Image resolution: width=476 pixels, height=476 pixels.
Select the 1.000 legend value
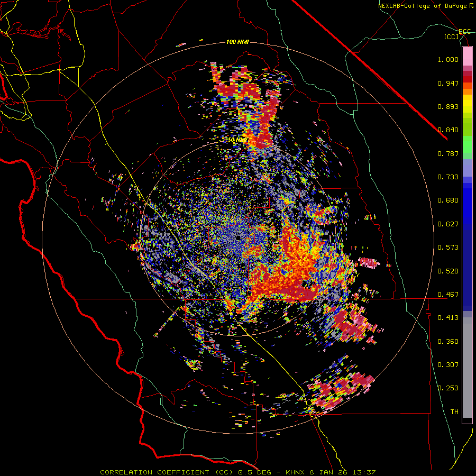[448, 59]
